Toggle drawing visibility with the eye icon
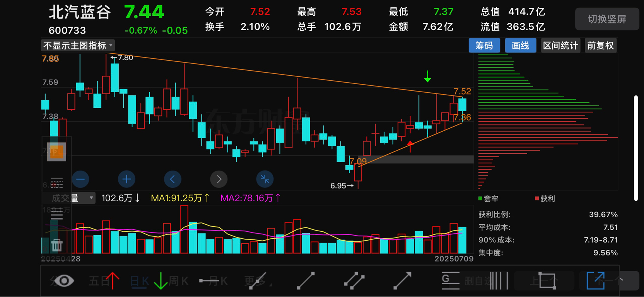 [64, 280]
